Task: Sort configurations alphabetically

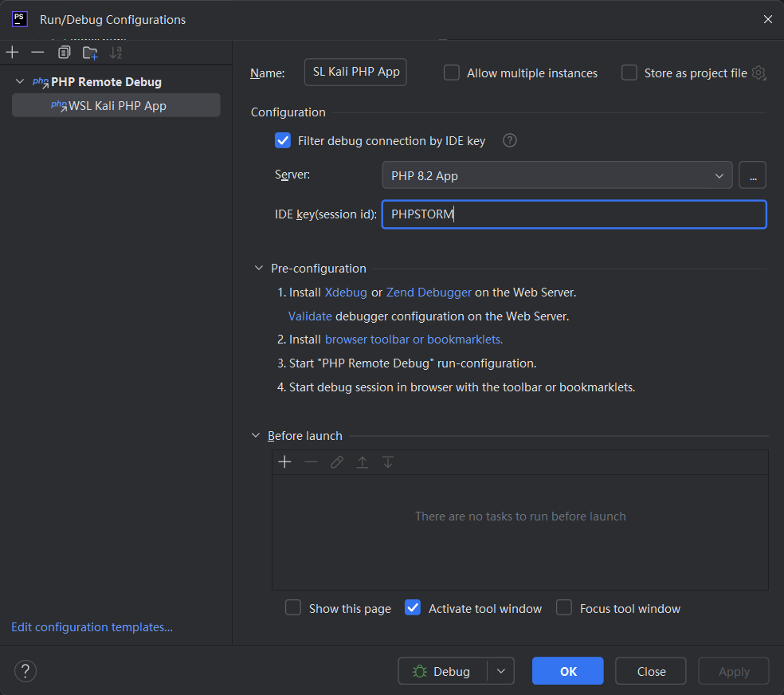Action: point(116,53)
